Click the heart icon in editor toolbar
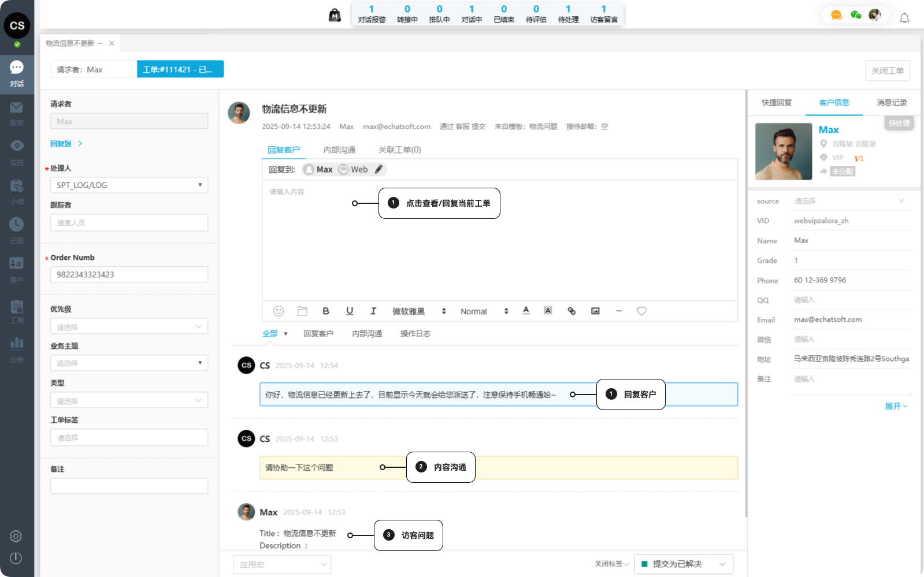924x577 pixels. tap(641, 311)
